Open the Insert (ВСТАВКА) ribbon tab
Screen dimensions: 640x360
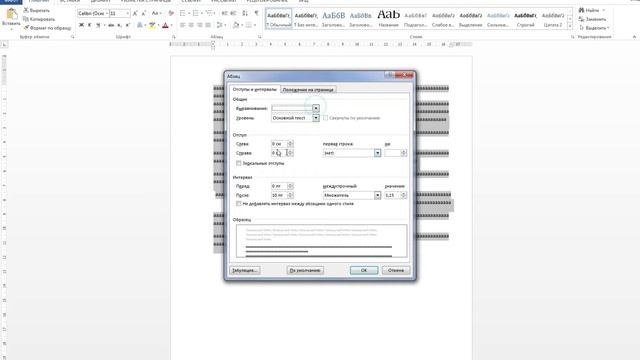point(70,1)
